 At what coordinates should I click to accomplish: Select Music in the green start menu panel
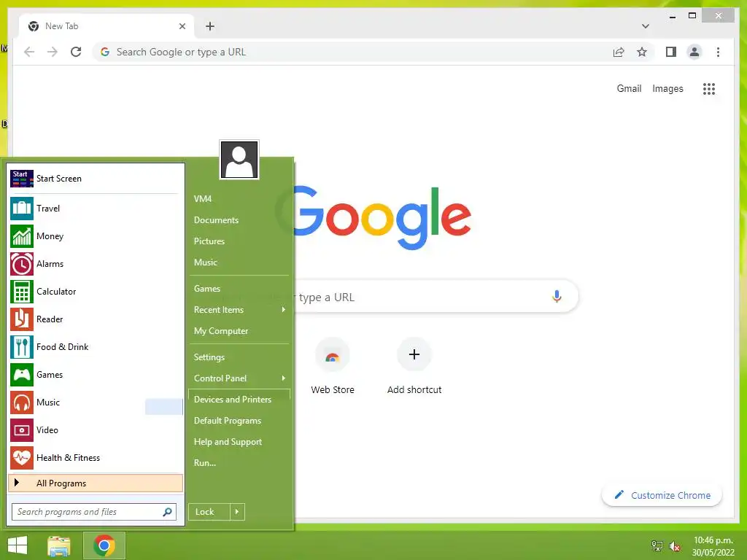tap(205, 262)
